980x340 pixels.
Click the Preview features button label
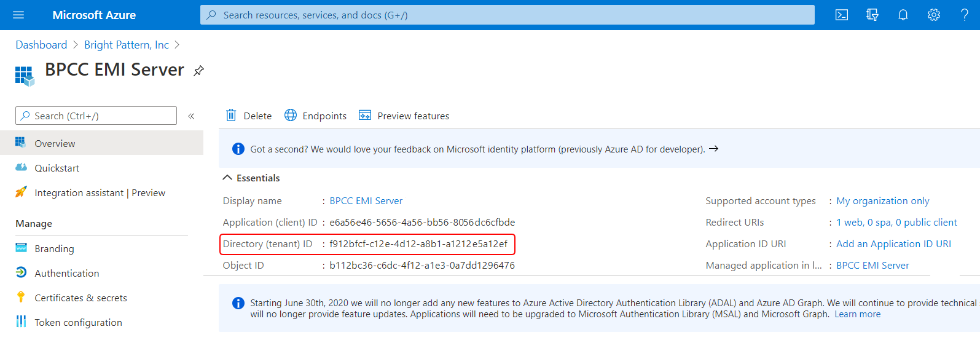pyautogui.click(x=413, y=116)
